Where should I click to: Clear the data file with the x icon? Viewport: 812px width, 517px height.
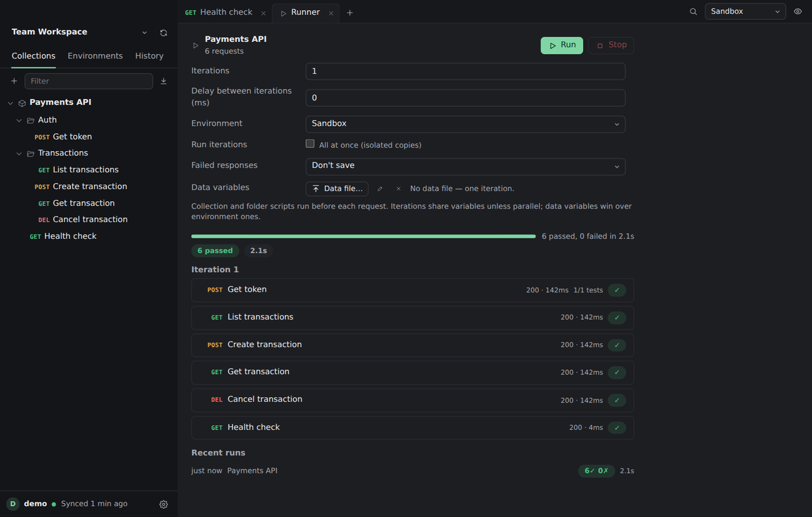click(399, 189)
